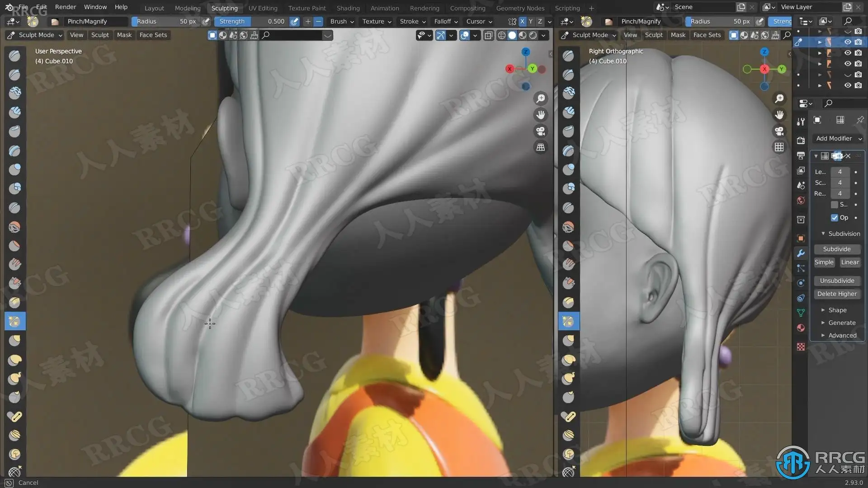Click the Subdivide button
This screenshot has width=868, height=488.
point(836,249)
